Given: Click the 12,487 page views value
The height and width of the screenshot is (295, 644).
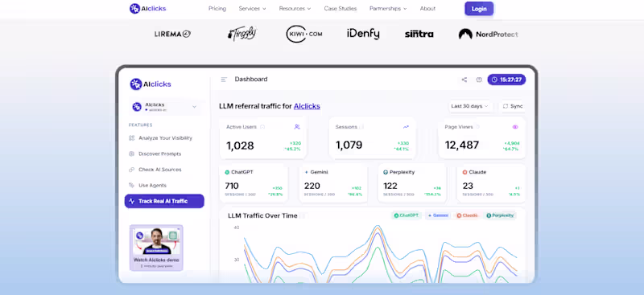Looking at the screenshot, I should (x=462, y=145).
